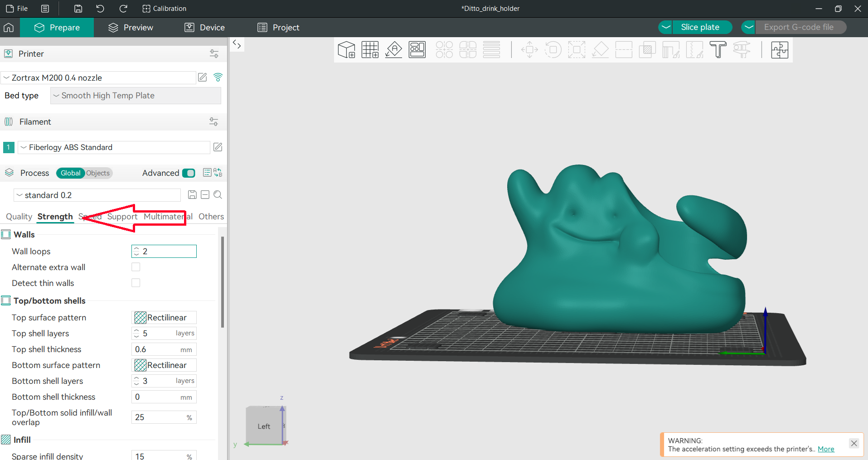The image size is (868, 460).
Task: Click the search process settings magnifier icon
Action: (218, 195)
